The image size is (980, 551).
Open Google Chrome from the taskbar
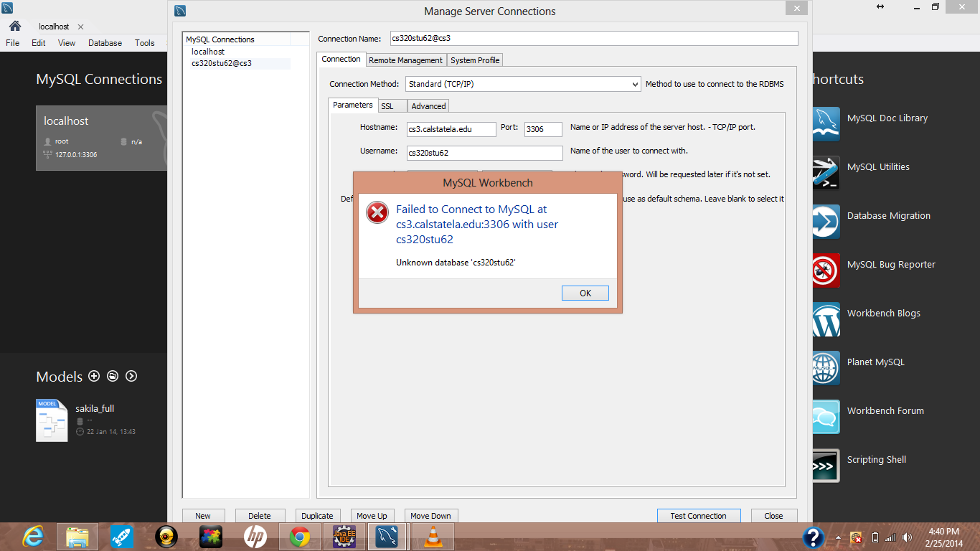click(x=300, y=537)
